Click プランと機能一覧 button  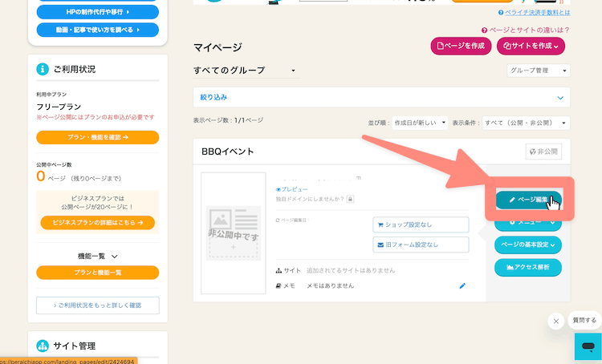tap(97, 273)
